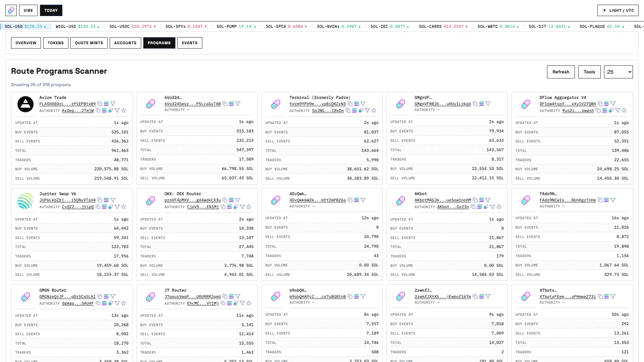Copy DFlow Aggregator DFlow4tspf address

coord(600,104)
